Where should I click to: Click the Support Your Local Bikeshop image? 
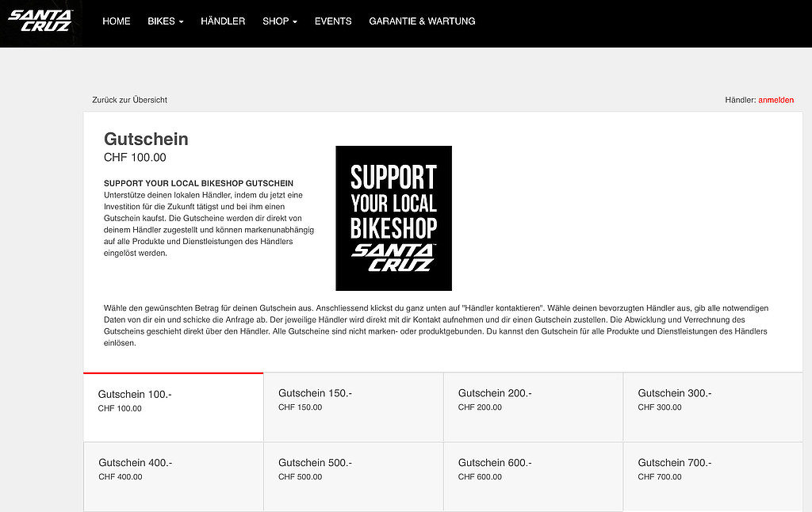pos(393,218)
